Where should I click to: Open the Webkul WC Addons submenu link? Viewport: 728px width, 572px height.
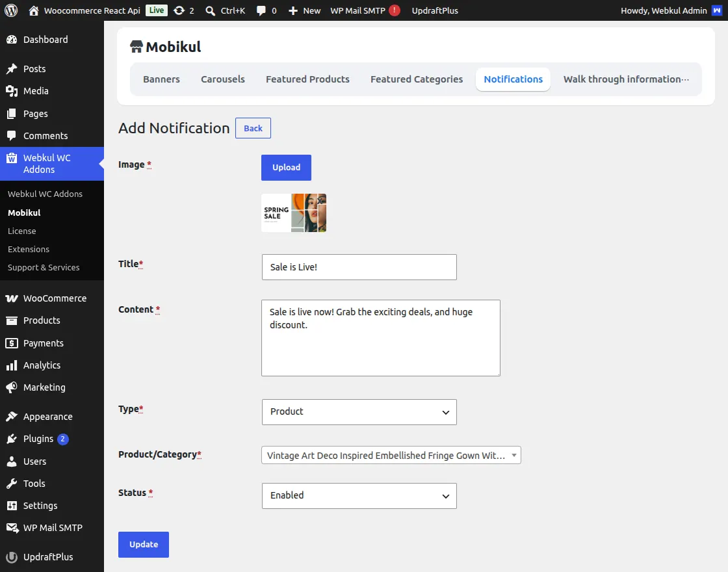tap(45, 194)
